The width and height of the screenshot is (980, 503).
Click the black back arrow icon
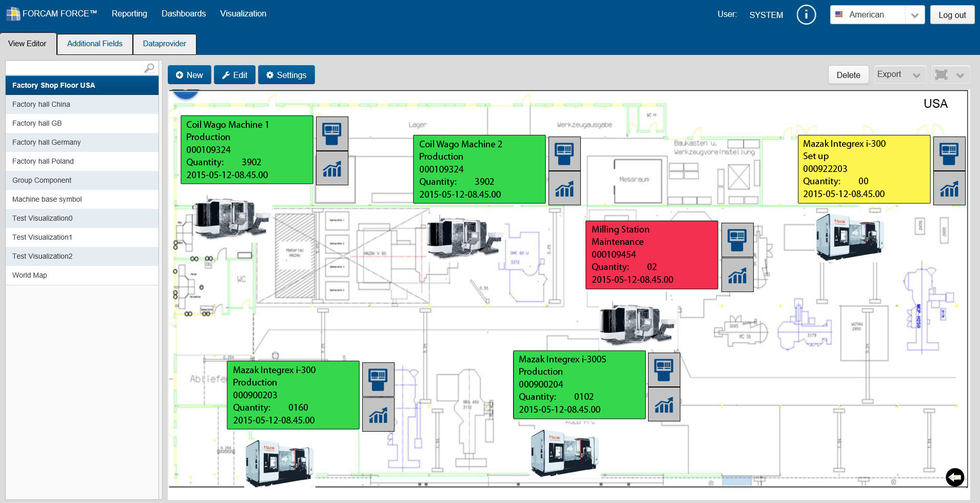point(955,477)
